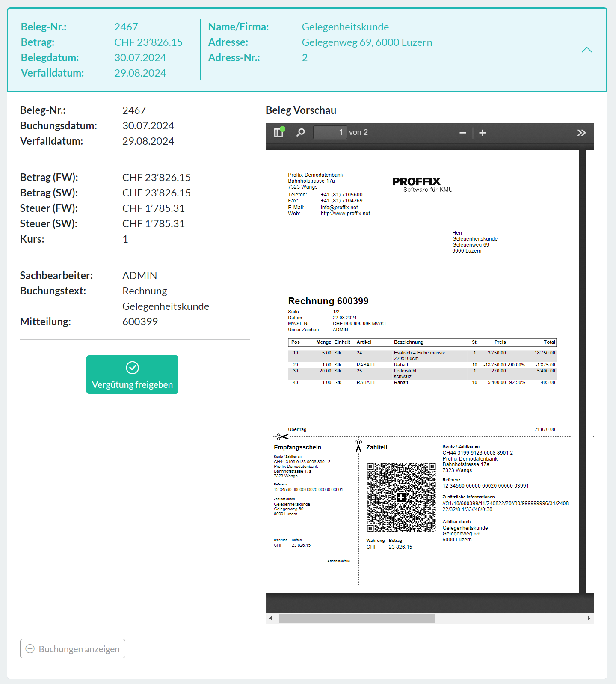The image size is (616, 684).
Task: Click Beleg Vorschau heading
Action: coord(301,110)
